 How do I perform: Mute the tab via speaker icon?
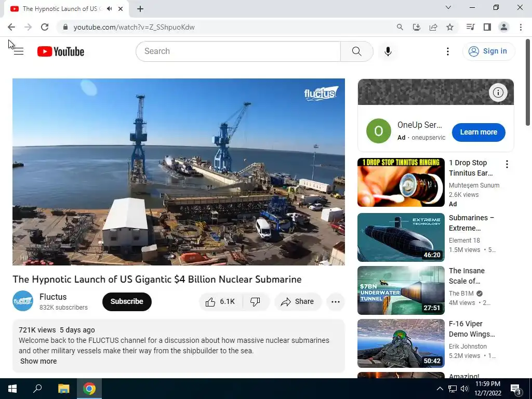pos(109,9)
